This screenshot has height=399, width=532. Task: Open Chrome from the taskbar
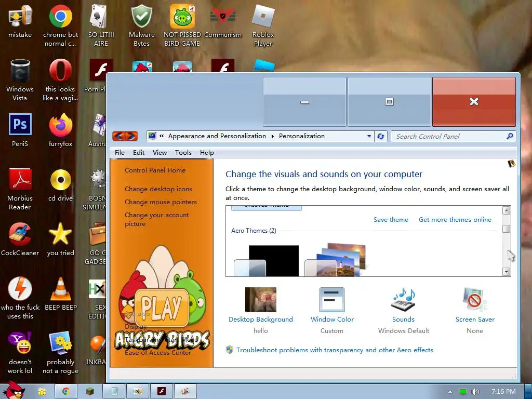click(x=65, y=392)
